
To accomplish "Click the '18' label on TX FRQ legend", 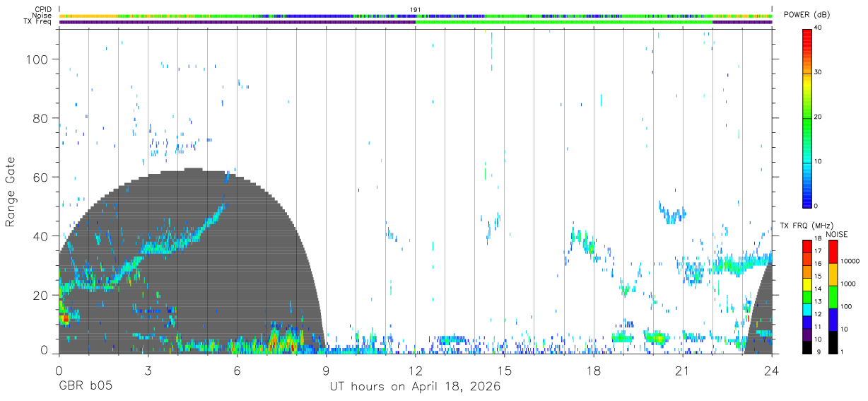I will coord(817,239).
